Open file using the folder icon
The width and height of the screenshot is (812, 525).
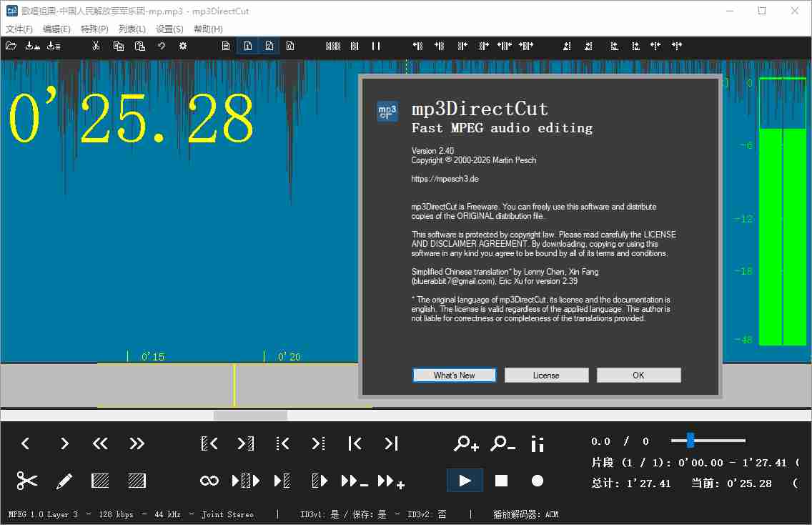(11, 46)
